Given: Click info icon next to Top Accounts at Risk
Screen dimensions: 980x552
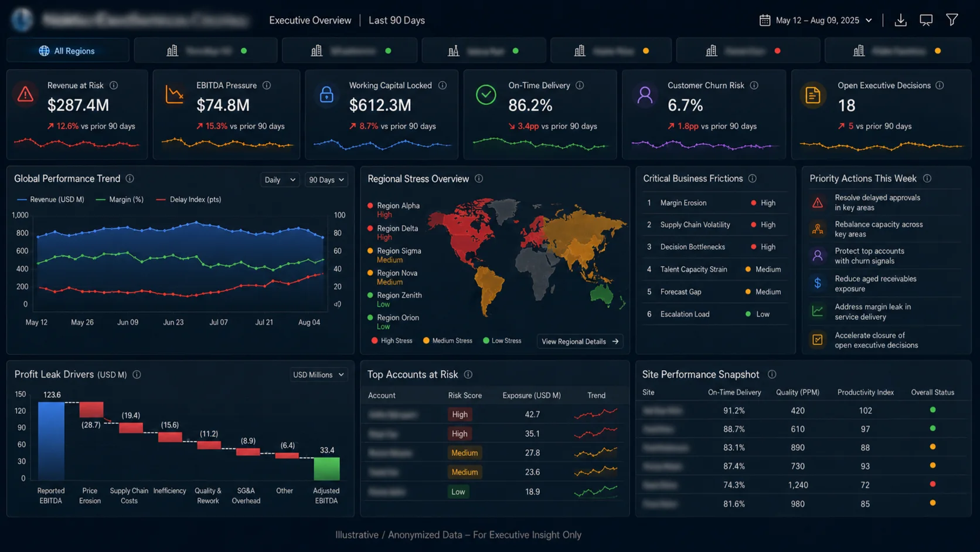Looking at the screenshot, I should click(x=468, y=375).
